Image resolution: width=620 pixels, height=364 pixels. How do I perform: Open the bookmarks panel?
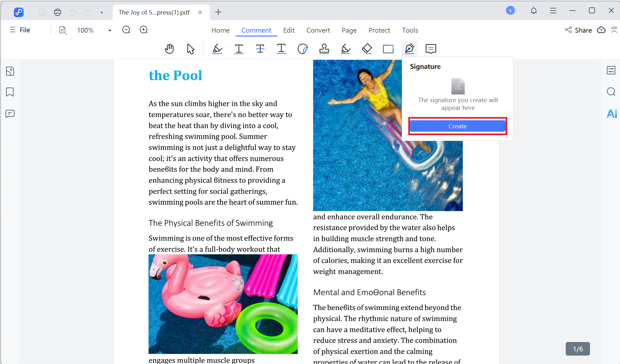10,92
